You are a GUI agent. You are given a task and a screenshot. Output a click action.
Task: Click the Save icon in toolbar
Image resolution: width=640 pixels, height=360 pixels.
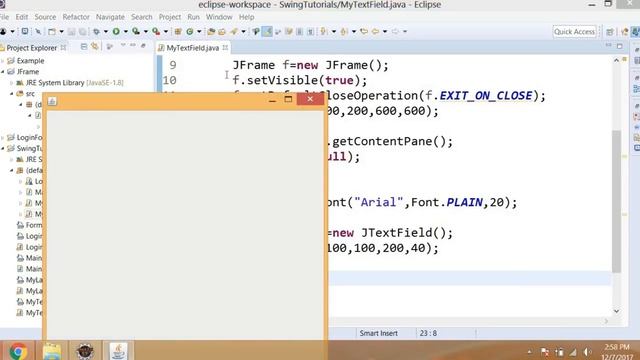71,31
